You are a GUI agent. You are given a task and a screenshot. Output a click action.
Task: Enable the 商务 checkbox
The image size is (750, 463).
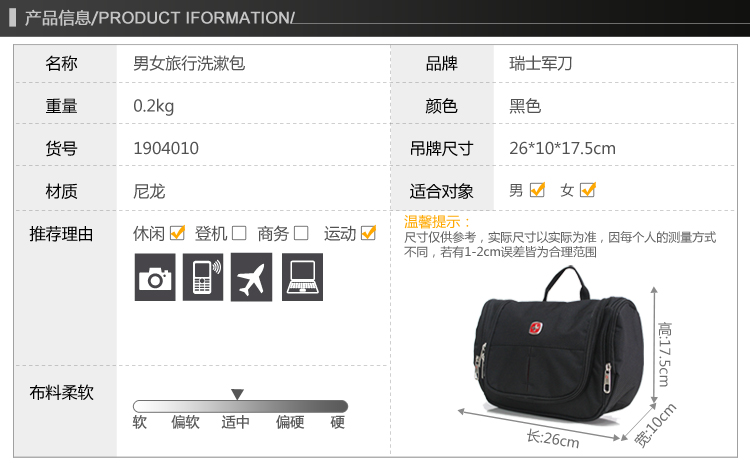(301, 233)
